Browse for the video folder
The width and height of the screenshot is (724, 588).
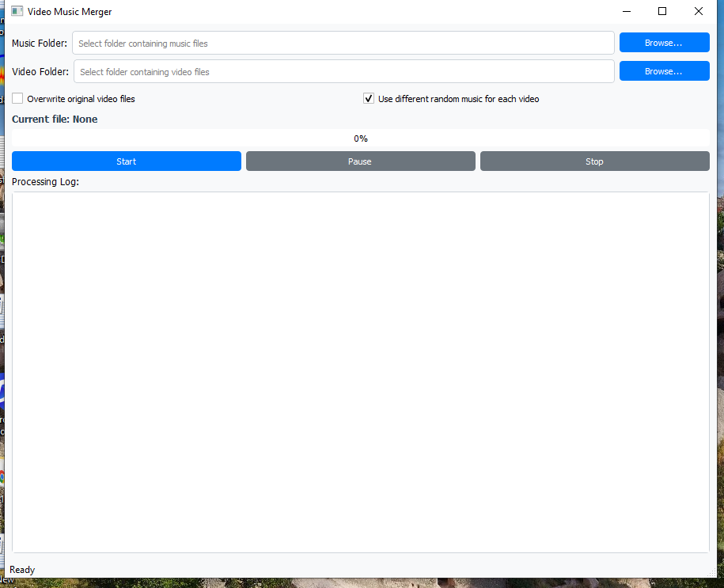(664, 71)
